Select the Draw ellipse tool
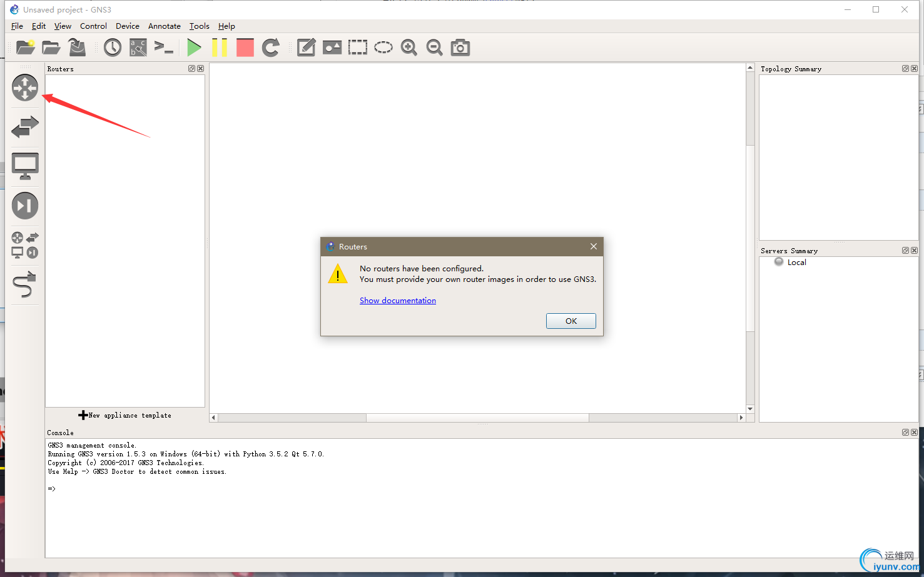The height and width of the screenshot is (577, 924). point(383,48)
